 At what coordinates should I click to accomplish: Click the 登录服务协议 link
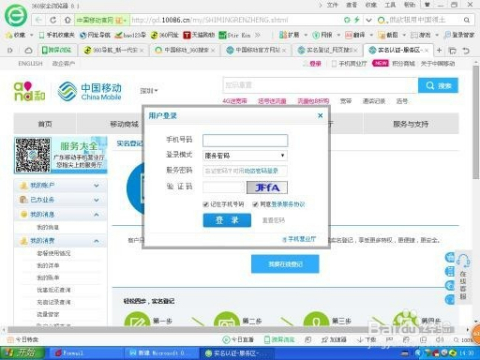coord(288,204)
